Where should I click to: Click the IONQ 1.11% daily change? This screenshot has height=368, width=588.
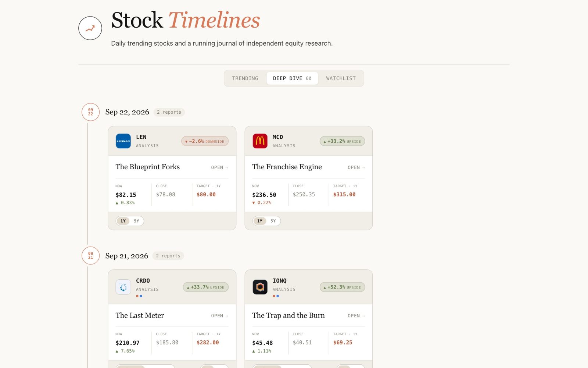point(262,351)
